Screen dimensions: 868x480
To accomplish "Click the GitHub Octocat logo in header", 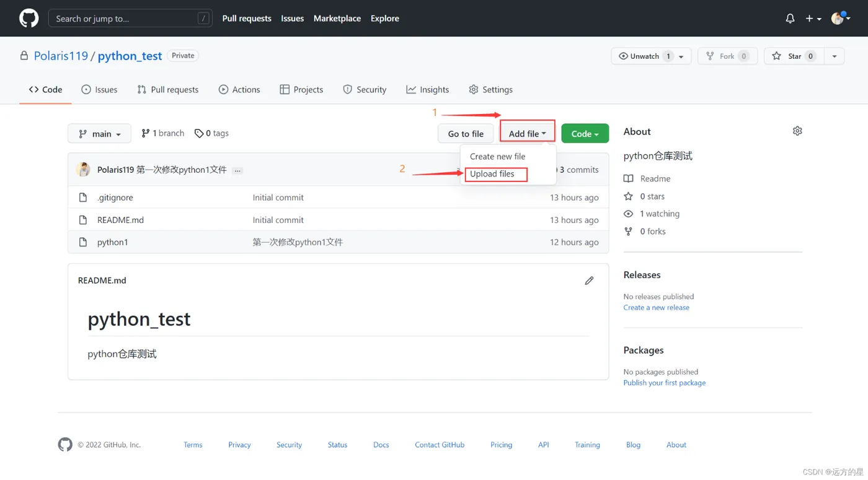I will click(29, 19).
